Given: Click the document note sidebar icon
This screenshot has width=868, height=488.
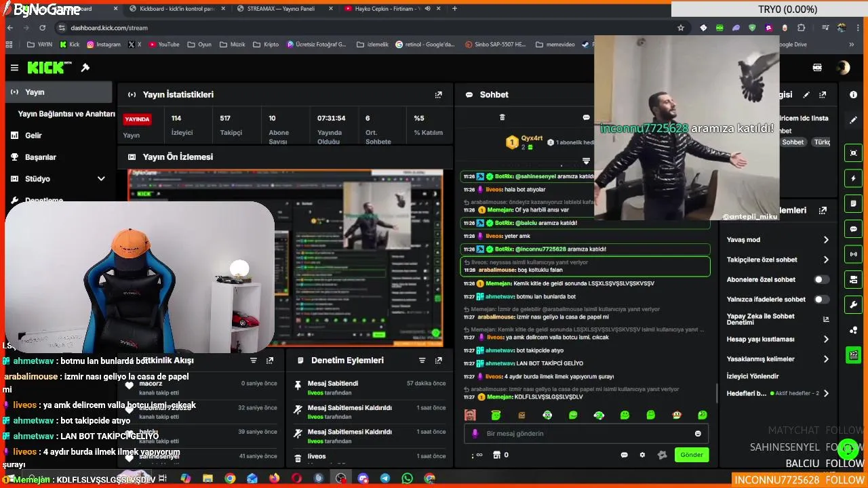Looking at the screenshot, I should 853,203.
